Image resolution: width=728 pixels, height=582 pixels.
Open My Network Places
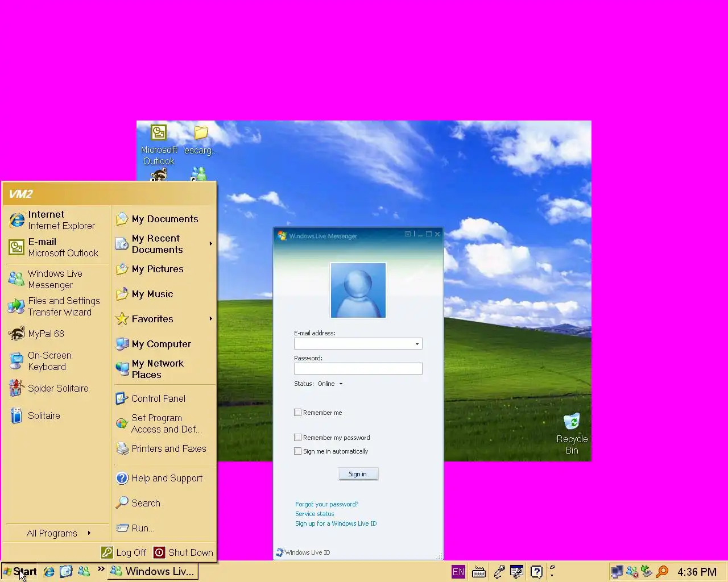(x=164, y=369)
